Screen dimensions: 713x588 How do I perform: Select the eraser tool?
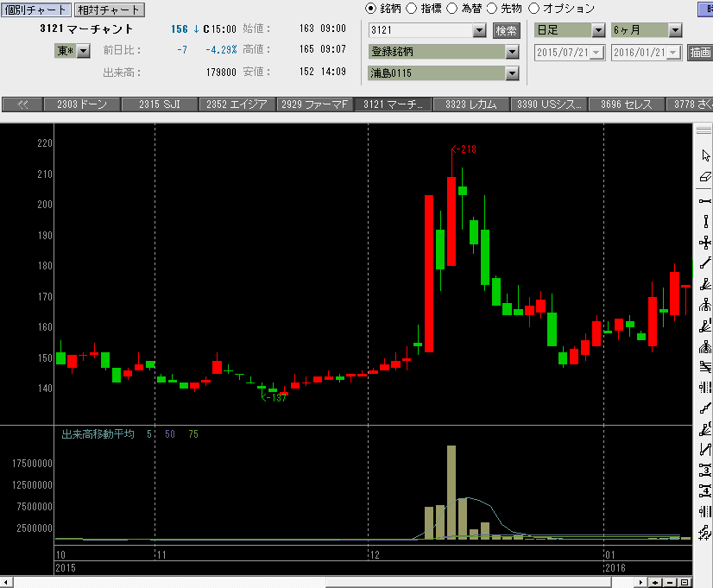click(x=705, y=177)
